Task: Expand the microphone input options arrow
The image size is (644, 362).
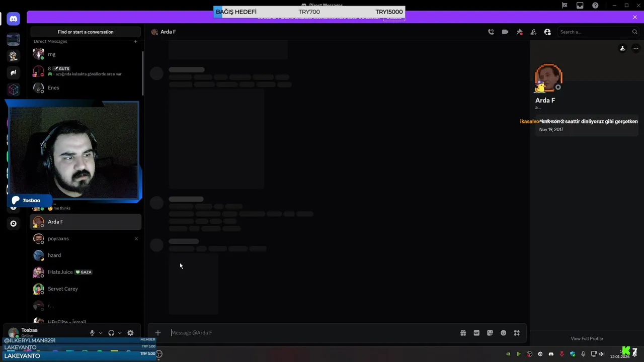Action: click(101, 333)
